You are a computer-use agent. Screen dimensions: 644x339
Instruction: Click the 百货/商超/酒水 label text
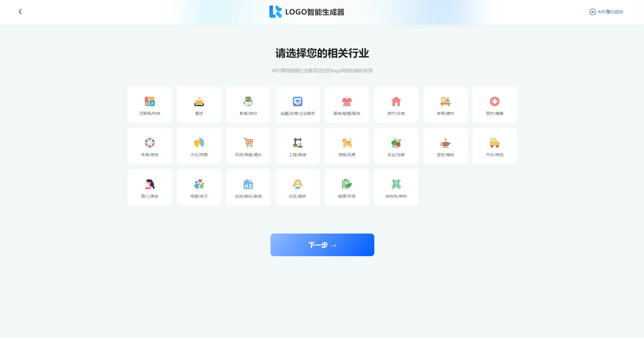(x=248, y=155)
